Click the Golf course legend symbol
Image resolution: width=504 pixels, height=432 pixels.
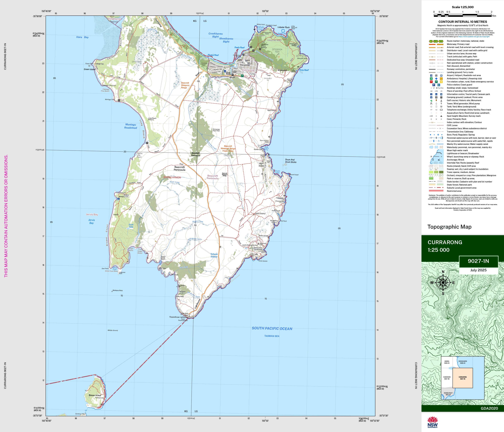[431, 101]
